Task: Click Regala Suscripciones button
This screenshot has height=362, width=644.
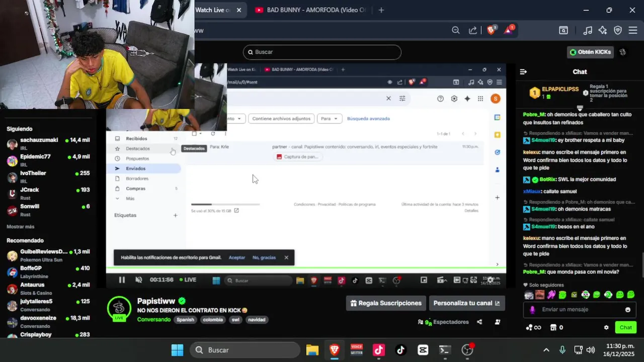Action: tap(386, 303)
